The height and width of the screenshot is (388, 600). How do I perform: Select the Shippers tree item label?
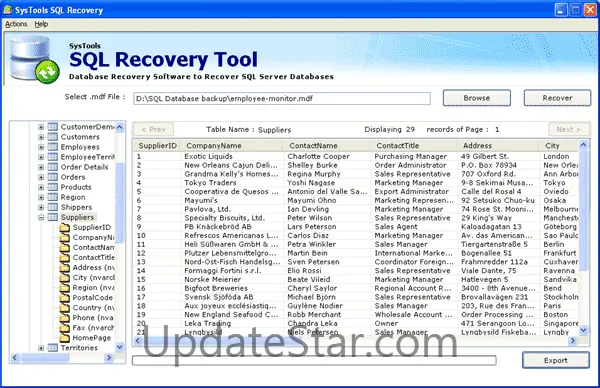(x=76, y=207)
